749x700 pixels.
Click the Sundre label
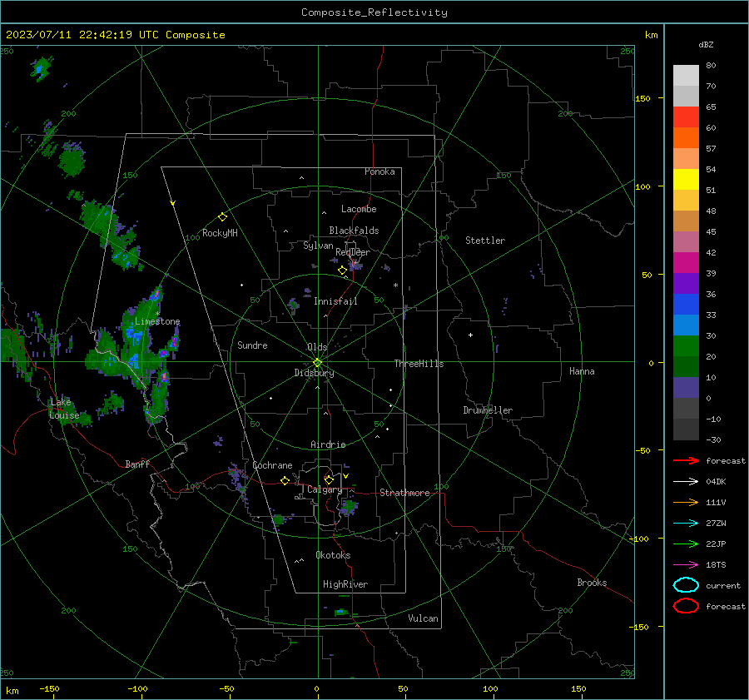coord(252,345)
